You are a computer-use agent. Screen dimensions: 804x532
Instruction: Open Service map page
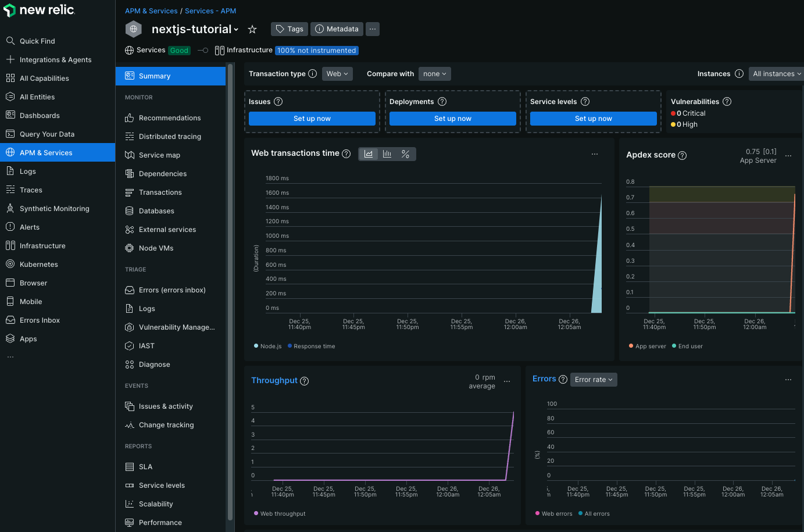click(171, 155)
